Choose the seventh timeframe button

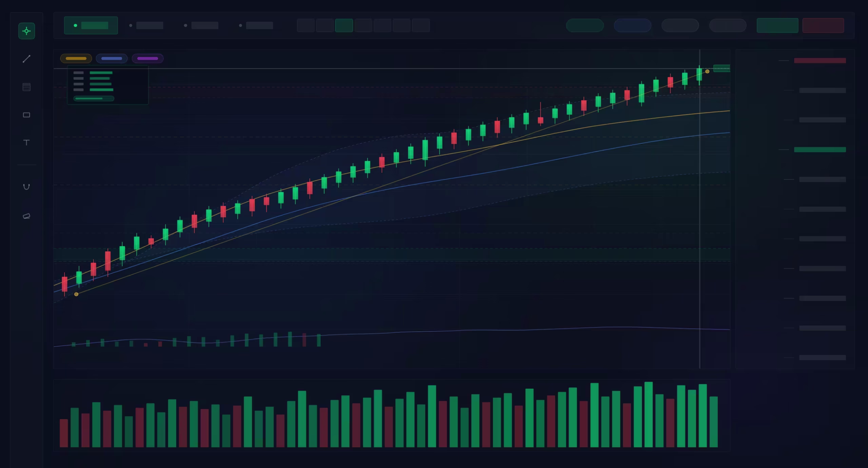tap(421, 25)
